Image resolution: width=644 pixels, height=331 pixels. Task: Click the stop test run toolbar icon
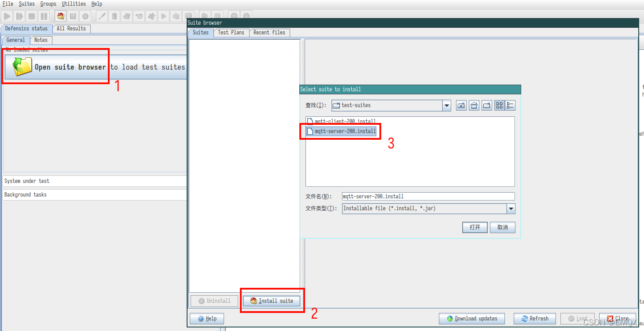coord(32,16)
